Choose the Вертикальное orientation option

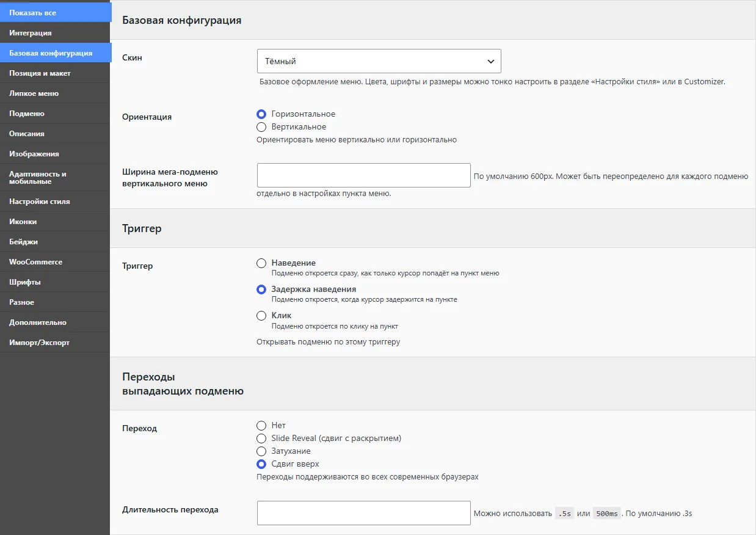coord(261,127)
